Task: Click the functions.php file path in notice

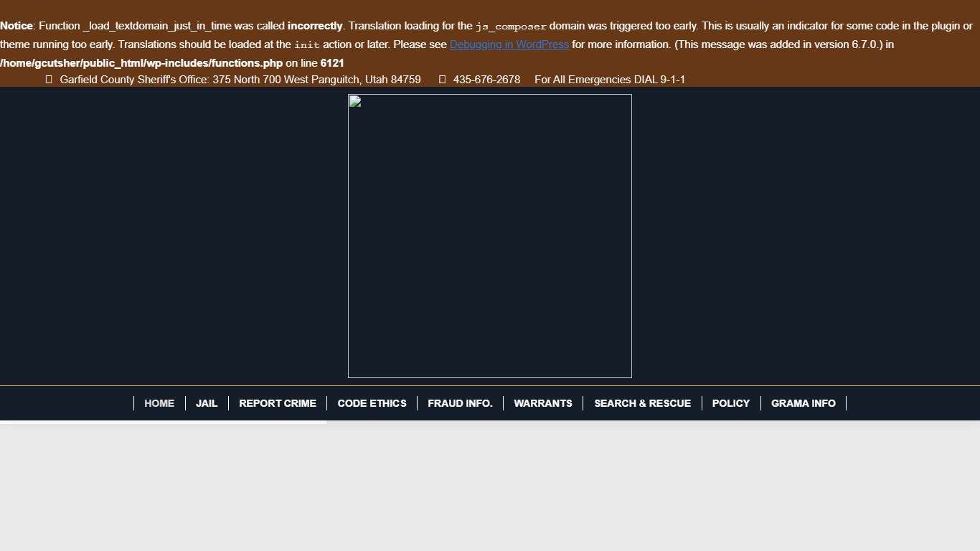Action: pyautogui.click(x=141, y=63)
